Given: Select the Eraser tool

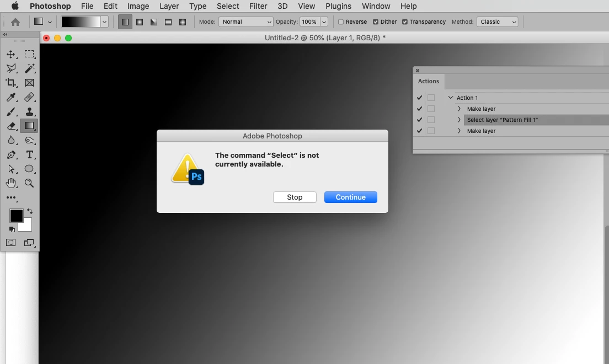Looking at the screenshot, I should click(11, 126).
